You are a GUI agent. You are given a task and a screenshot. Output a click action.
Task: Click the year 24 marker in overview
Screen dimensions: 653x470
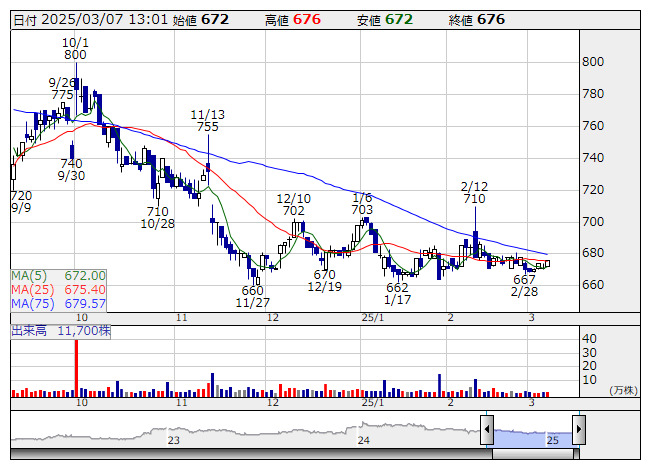pyautogui.click(x=364, y=440)
